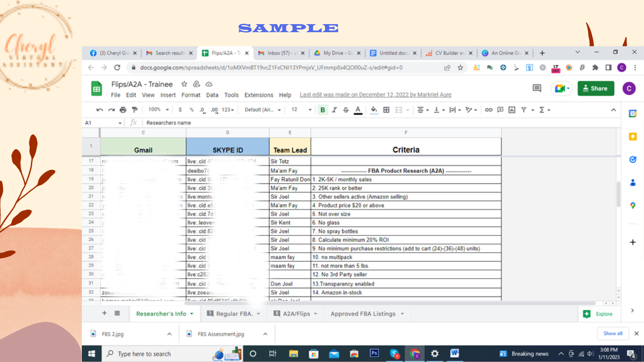Toggle italic formatting
Screen dimensions: 644x362
[x=334, y=110]
